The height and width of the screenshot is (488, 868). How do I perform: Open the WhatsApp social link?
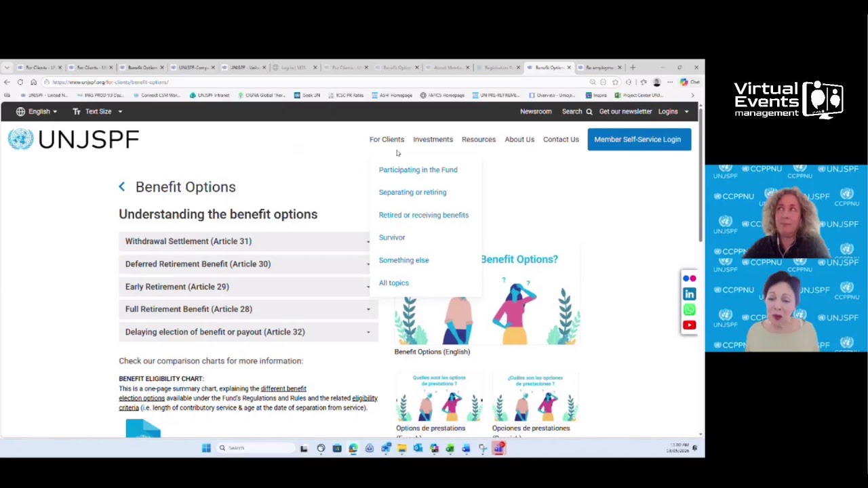pyautogui.click(x=689, y=310)
